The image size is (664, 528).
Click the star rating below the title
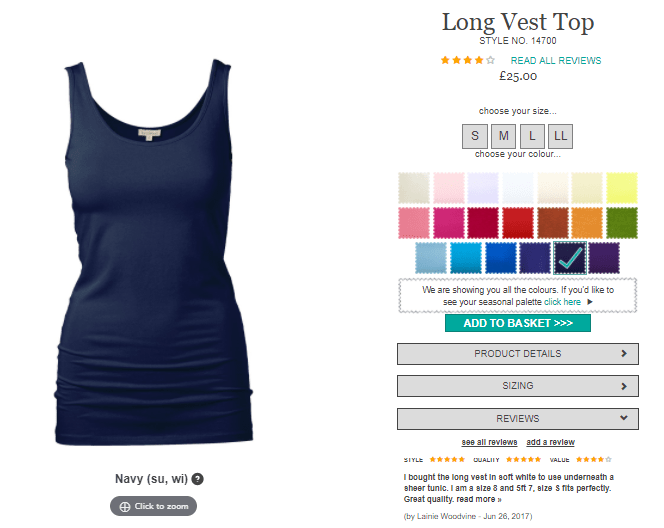468,60
